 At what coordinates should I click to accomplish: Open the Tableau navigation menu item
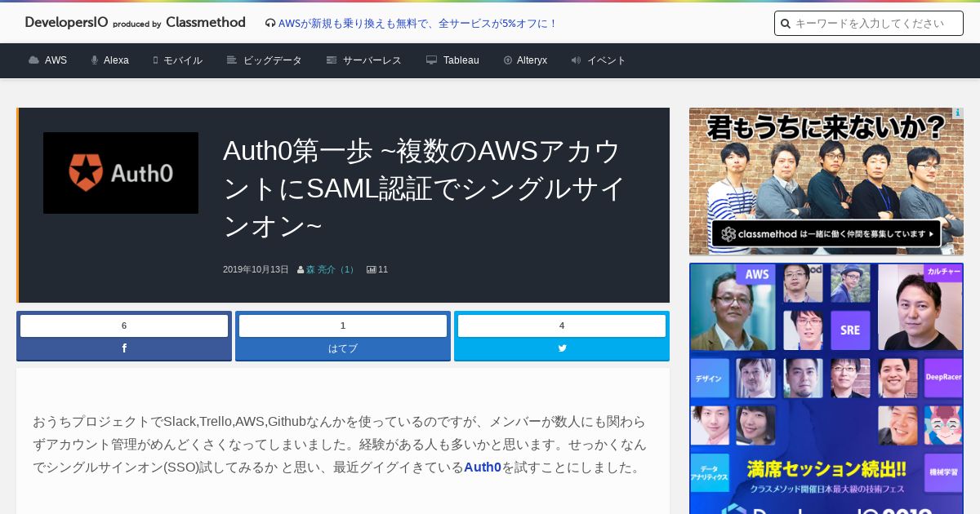pyautogui.click(x=461, y=60)
